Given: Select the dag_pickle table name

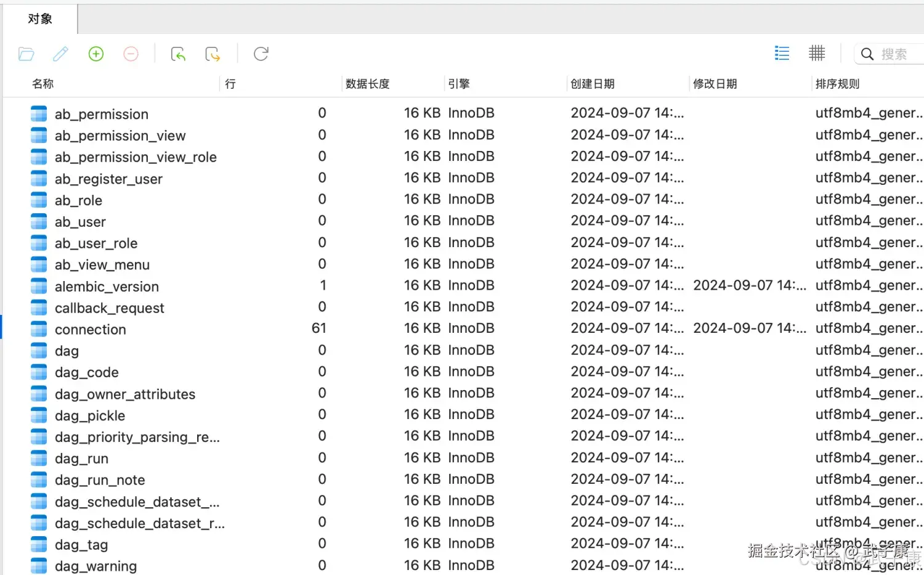Looking at the screenshot, I should tap(90, 416).
